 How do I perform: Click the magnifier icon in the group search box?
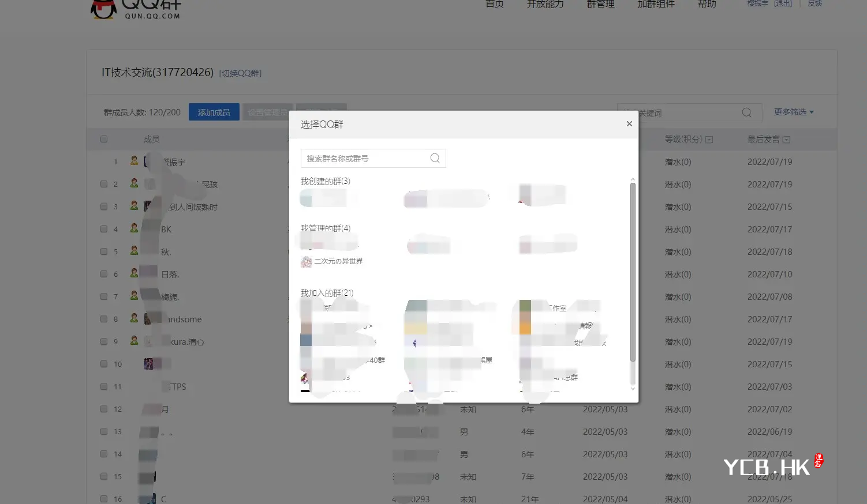point(435,158)
